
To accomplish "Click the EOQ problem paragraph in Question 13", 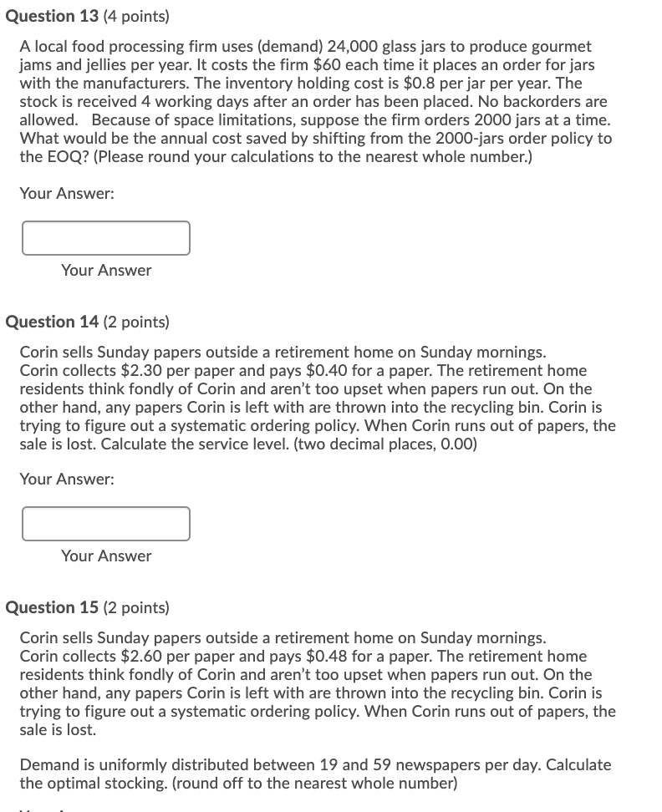I will (318, 101).
